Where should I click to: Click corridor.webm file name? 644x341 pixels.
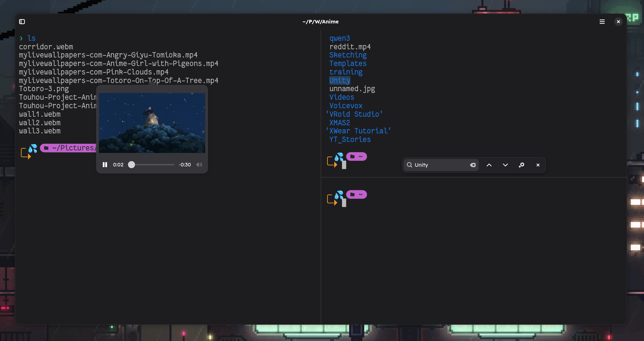pyautogui.click(x=46, y=47)
